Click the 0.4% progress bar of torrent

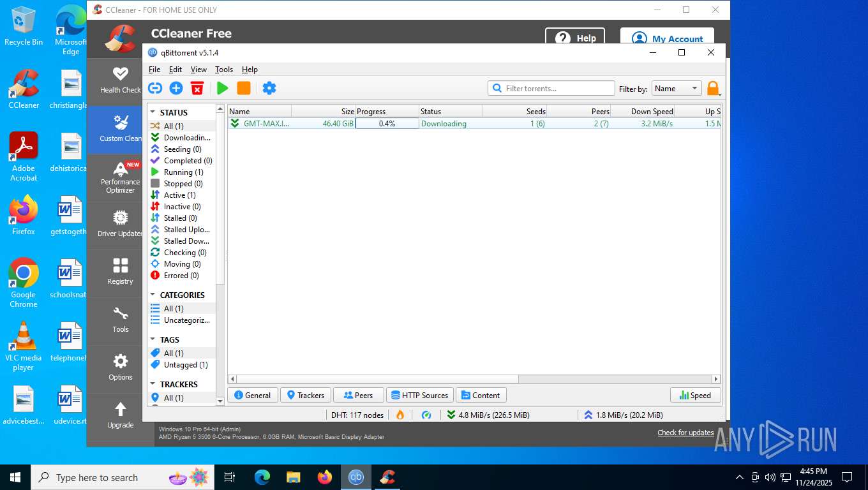click(387, 124)
